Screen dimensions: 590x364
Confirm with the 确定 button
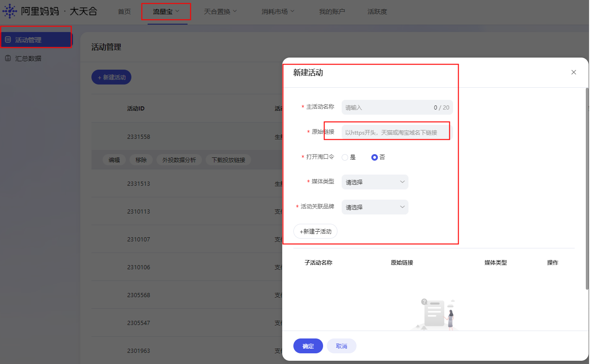(x=308, y=346)
